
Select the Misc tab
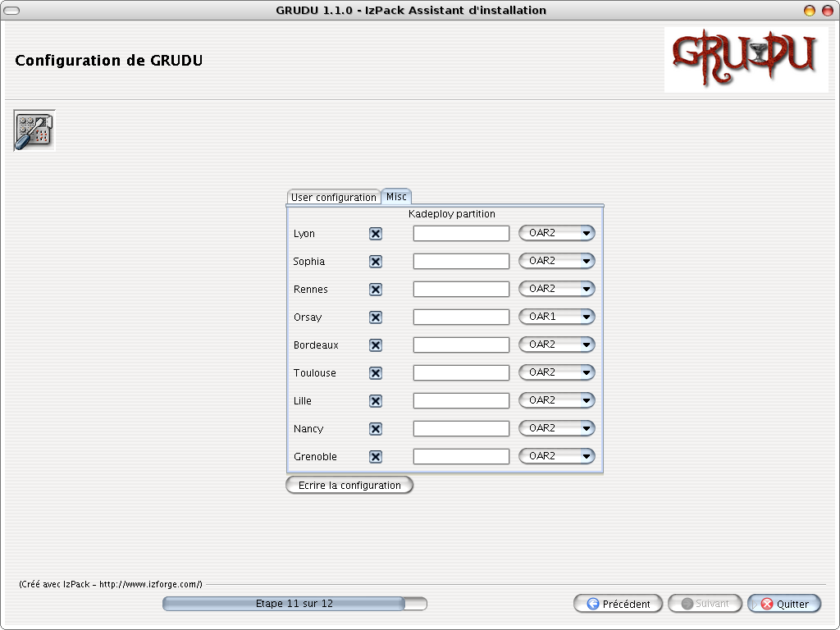pyautogui.click(x=396, y=197)
